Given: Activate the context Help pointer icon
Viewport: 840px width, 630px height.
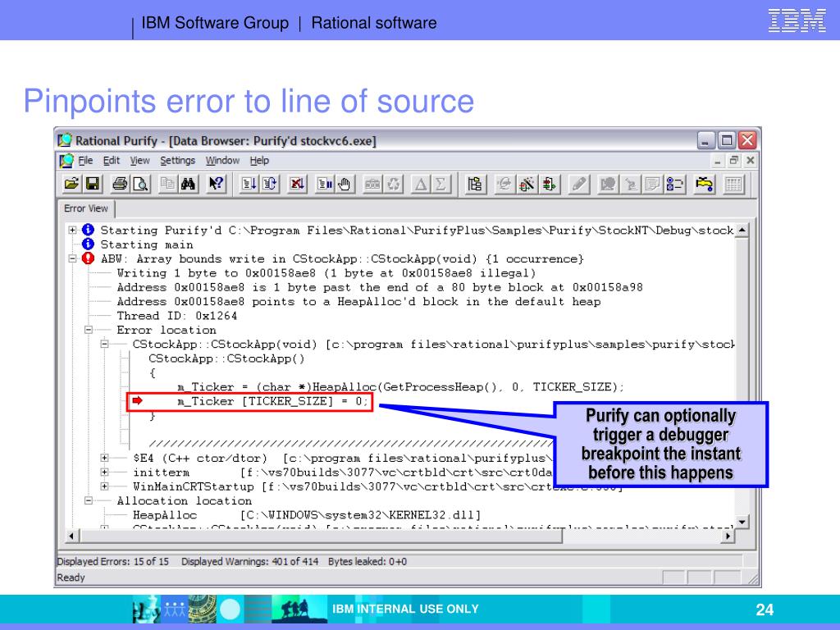Looking at the screenshot, I should click(216, 185).
